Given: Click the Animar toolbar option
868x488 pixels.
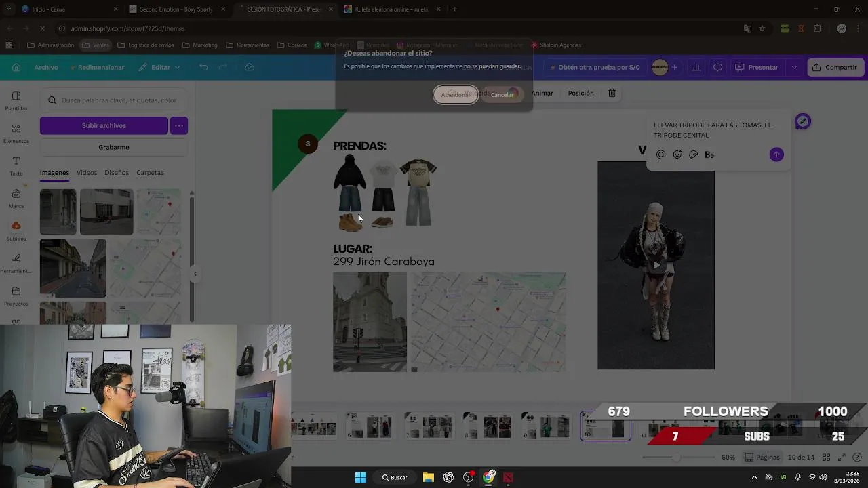Looking at the screenshot, I should pos(542,93).
